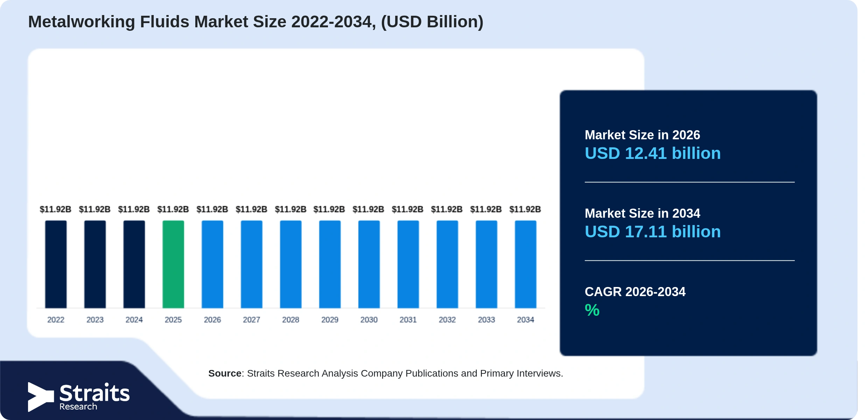This screenshot has height=420, width=868.
Task: Click the '2031' axis label
Action: pos(408,320)
